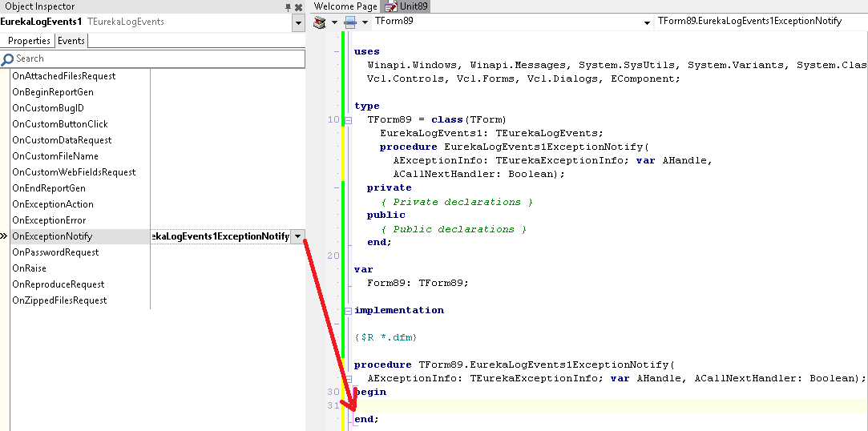Open the component selector dropdown in Object Inspector
The width and height of the screenshot is (868, 431).
[x=298, y=22]
